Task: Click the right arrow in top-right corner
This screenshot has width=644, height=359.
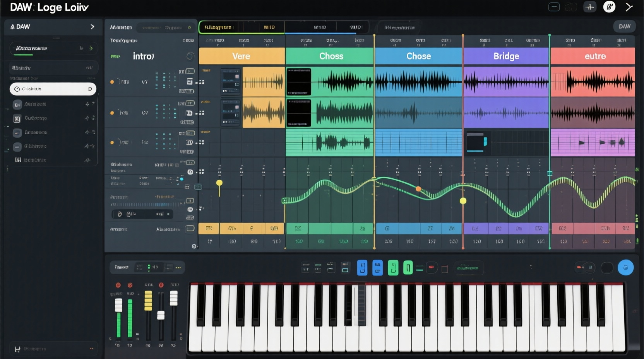Action: click(x=629, y=7)
